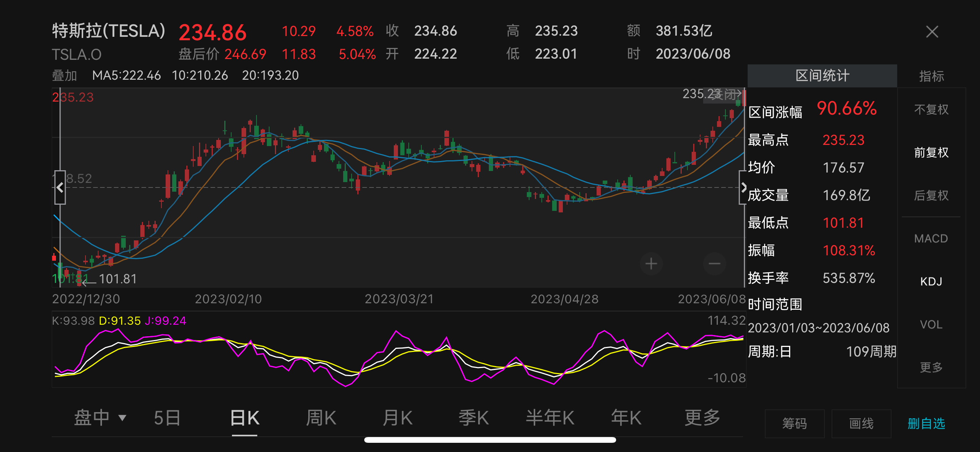980x452 pixels.
Task: Switch to the 年K chart tab
Action: [626, 417]
